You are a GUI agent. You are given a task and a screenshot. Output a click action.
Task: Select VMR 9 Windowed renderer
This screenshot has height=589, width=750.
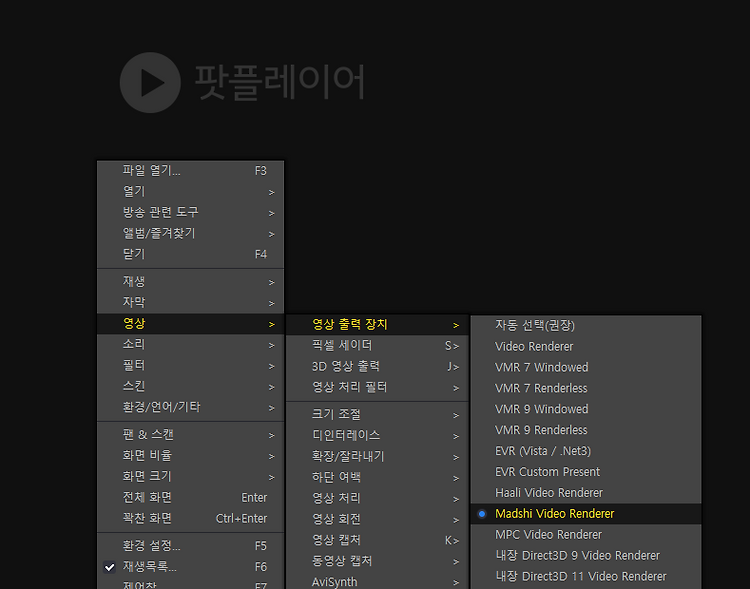point(586,410)
